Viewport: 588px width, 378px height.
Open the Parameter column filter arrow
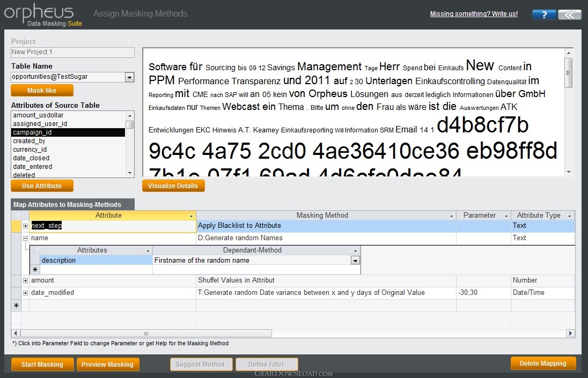tap(506, 216)
